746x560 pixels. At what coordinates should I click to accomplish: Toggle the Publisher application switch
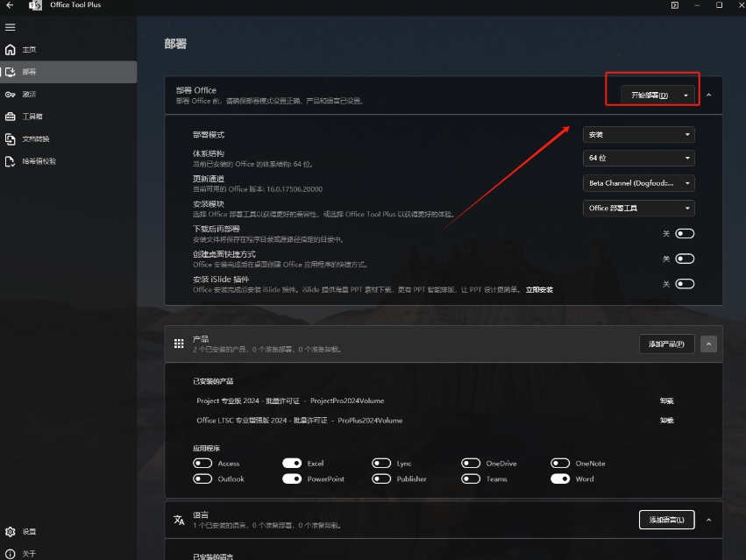[381, 479]
